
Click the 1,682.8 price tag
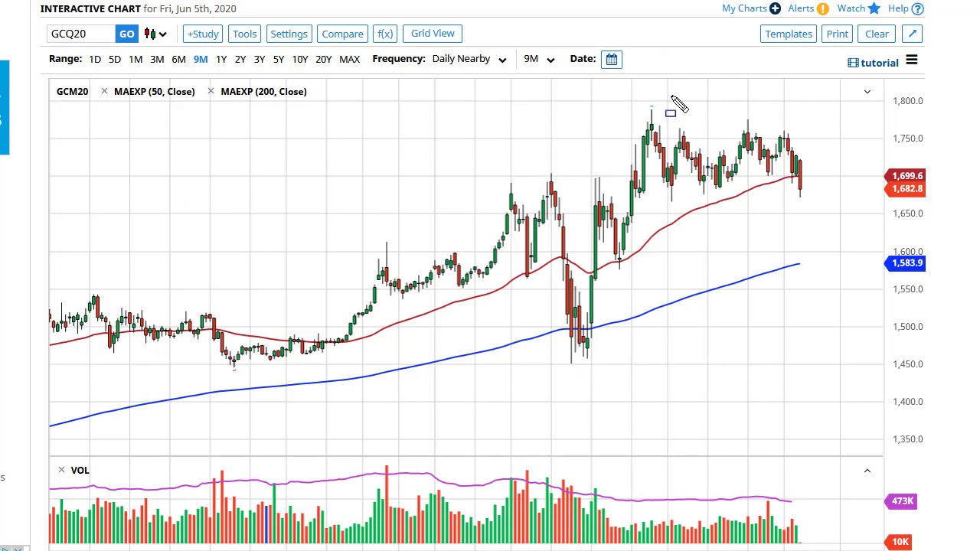pos(905,189)
